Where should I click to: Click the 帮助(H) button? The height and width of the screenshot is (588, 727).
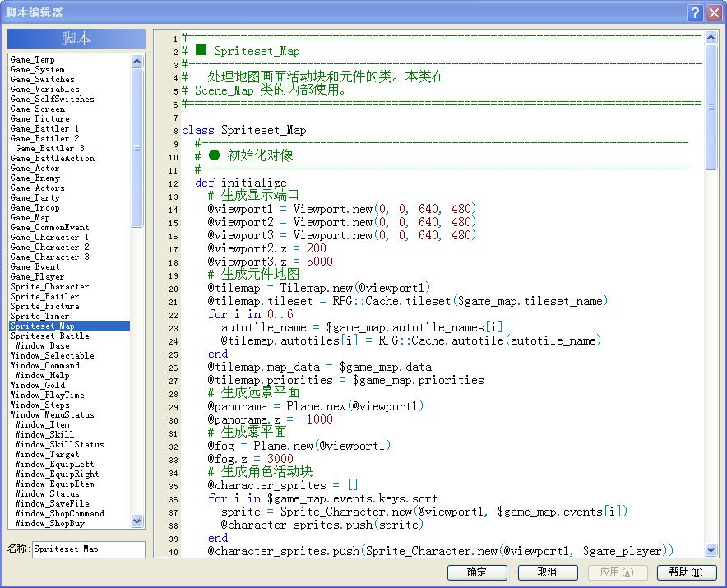click(x=687, y=572)
